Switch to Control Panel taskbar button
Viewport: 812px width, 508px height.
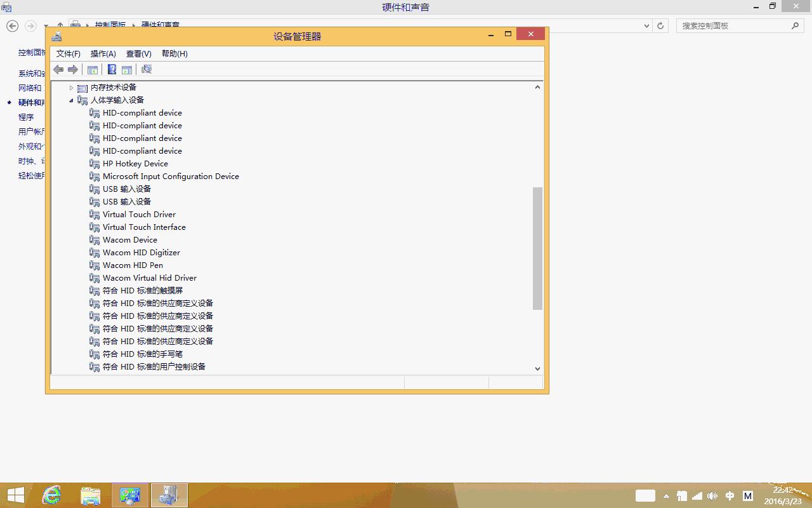131,495
